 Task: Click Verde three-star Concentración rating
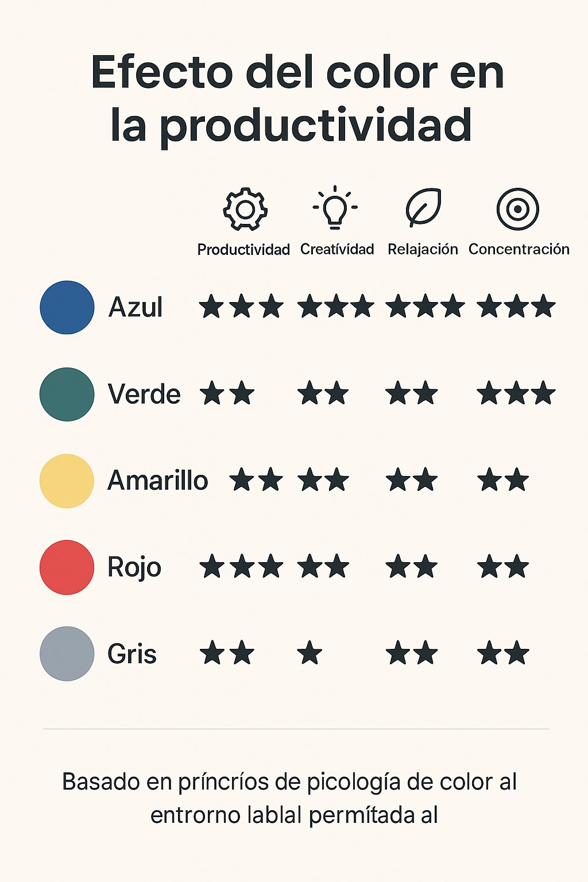coord(516,394)
